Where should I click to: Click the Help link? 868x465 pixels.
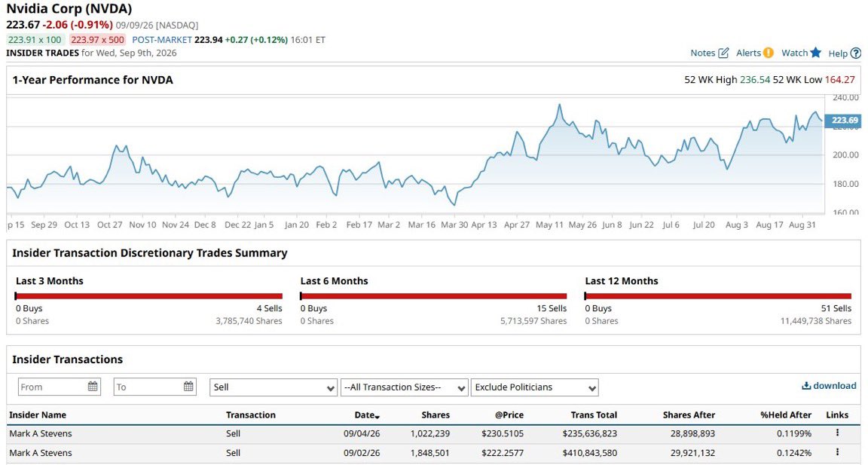(x=838, y=54)
